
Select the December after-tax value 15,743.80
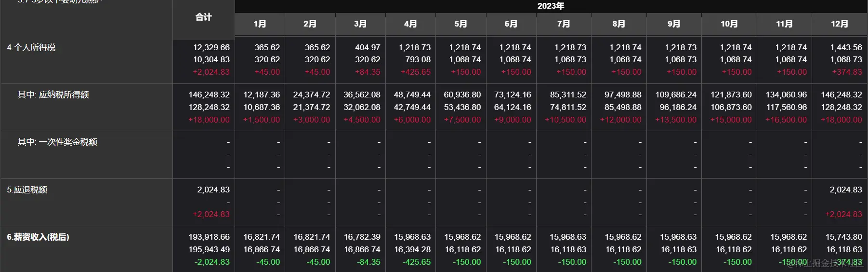pos(844,237)
